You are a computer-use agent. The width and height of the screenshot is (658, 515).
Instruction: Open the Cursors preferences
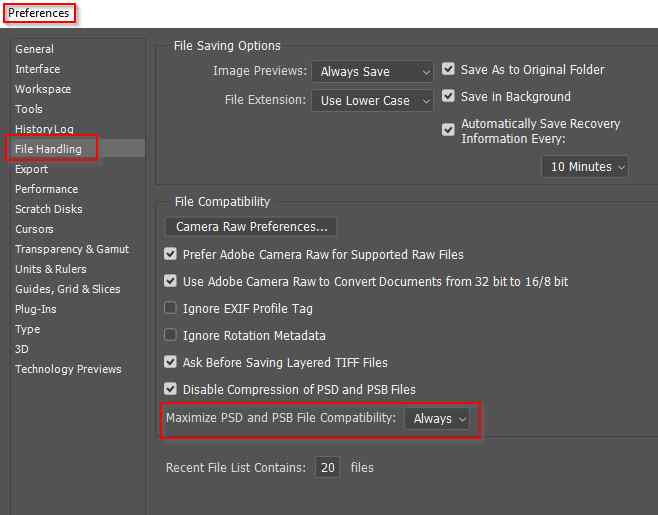coord(34,229)
